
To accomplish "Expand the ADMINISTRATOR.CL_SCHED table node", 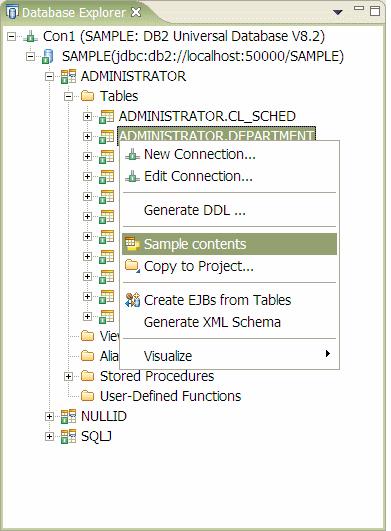I will pos(87,116).
